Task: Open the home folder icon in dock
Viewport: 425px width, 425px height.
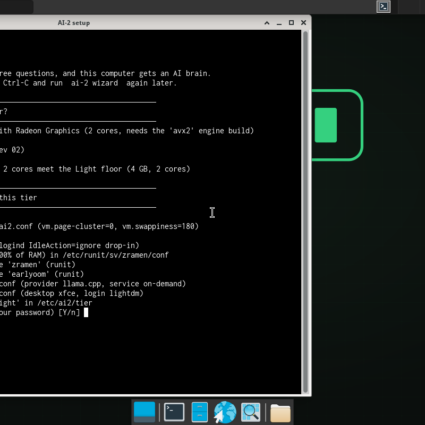Action: click(280, 413)
